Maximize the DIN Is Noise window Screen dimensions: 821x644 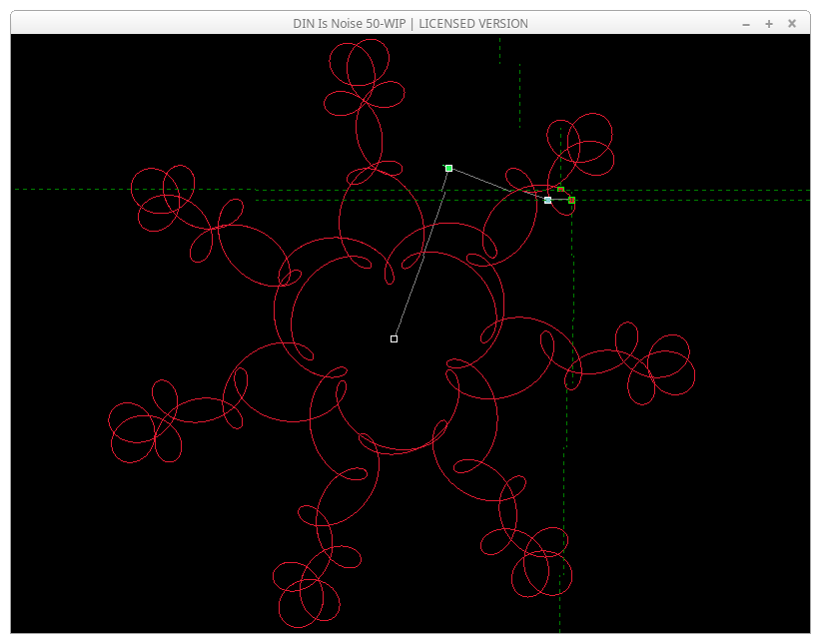click(x=769, y=23)
